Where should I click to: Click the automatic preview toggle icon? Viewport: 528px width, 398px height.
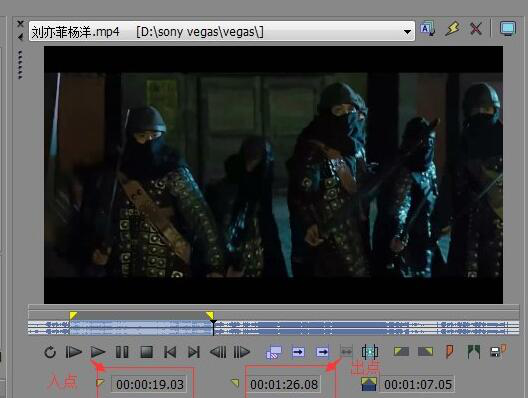coord(428,29)
